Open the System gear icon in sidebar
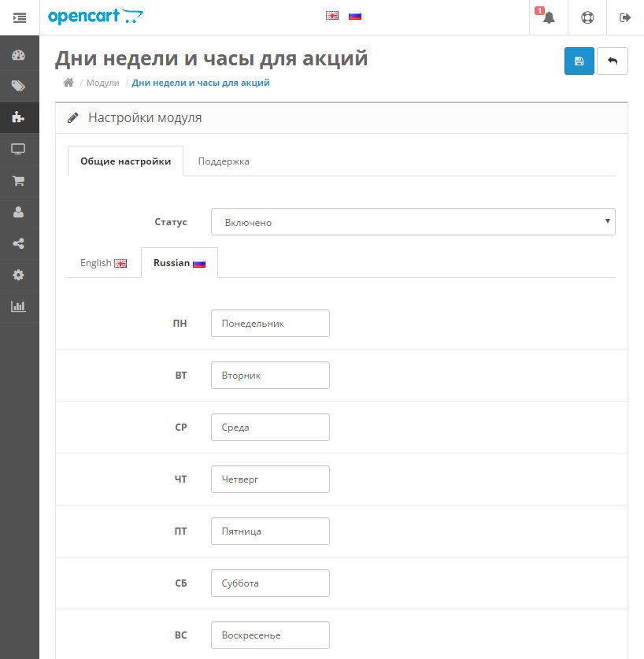The image size is (644, 659). pos(19,275)
